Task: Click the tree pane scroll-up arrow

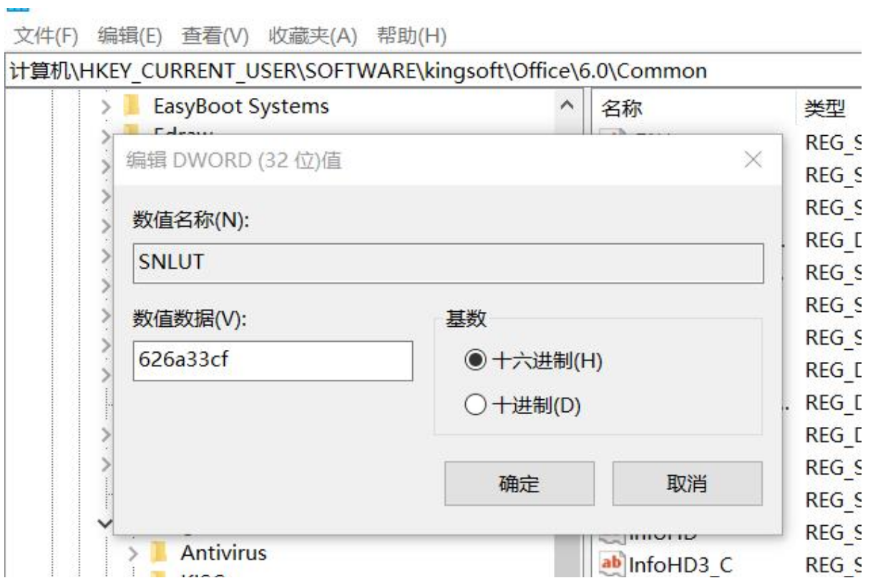Action: coord(567,106)
